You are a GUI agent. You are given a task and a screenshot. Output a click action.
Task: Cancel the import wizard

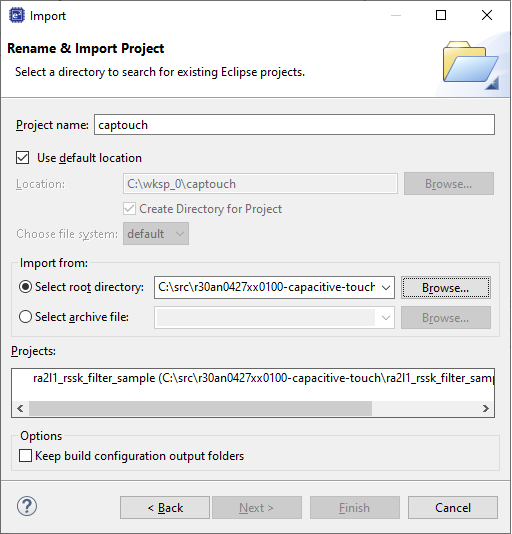point(453,508)
